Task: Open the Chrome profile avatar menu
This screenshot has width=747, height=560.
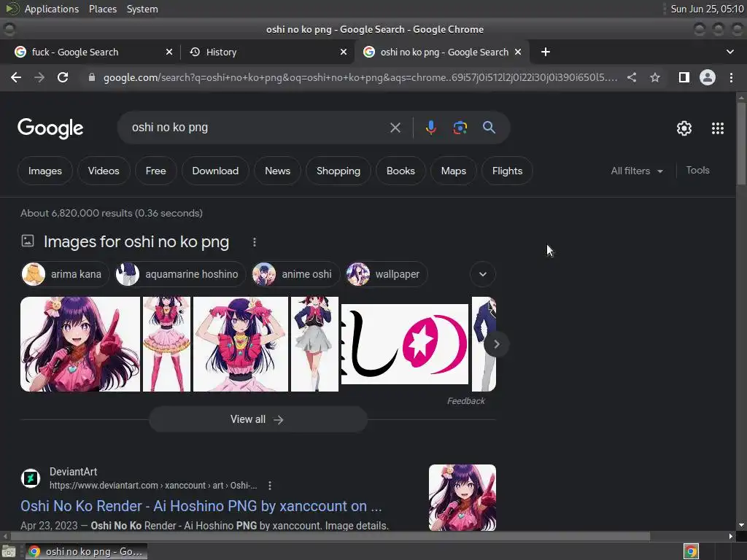Action: (x=708, y=77)
